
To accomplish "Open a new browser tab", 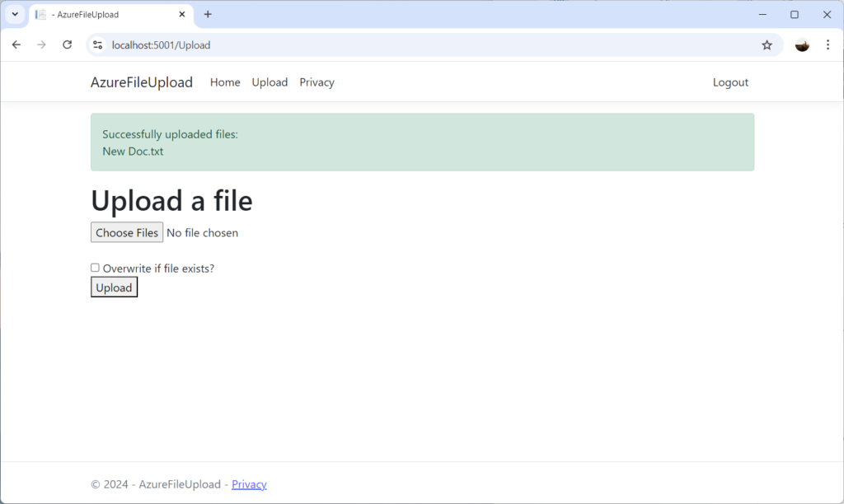I will click(208, 15).
